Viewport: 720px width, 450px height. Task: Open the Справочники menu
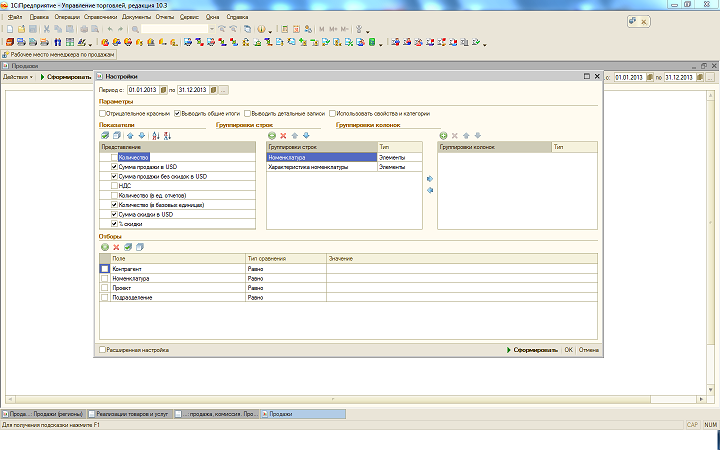[x=100, y=17]
